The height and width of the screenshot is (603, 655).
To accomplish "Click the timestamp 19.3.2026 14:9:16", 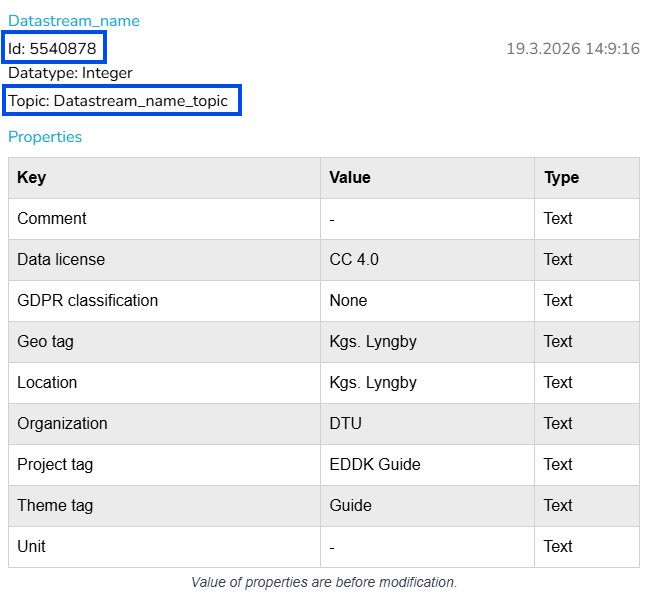I will [572, 48].
